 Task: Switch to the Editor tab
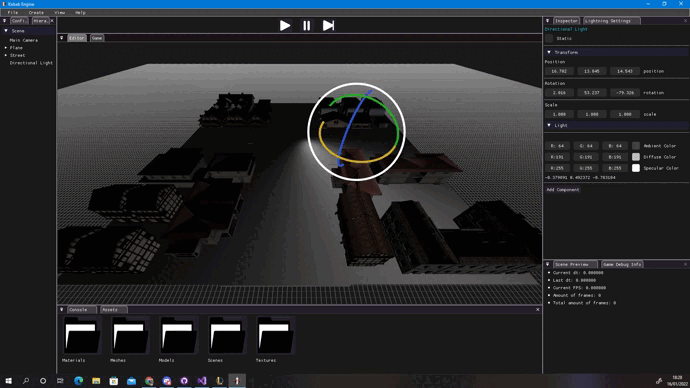tap(77, 38)
